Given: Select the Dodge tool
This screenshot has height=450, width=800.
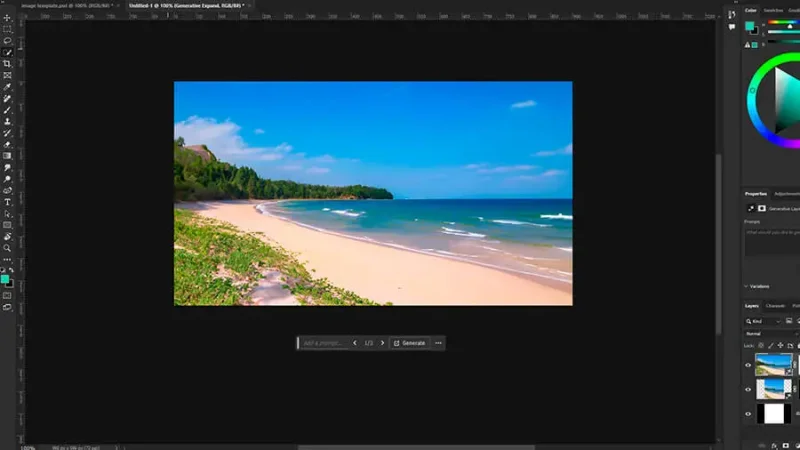Looking at the screenshot, I should [x=7, y=179].
